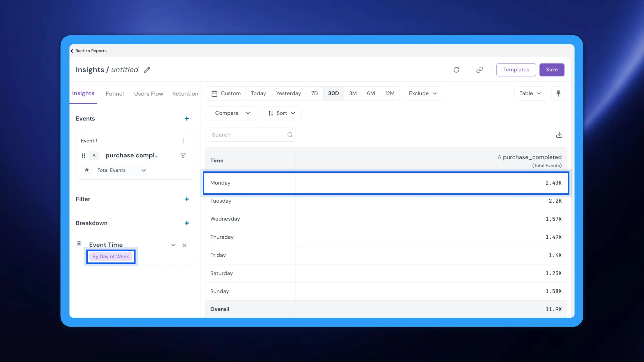Select the Friday row
The height and width of the screenshot is (362, 644).
386,255
